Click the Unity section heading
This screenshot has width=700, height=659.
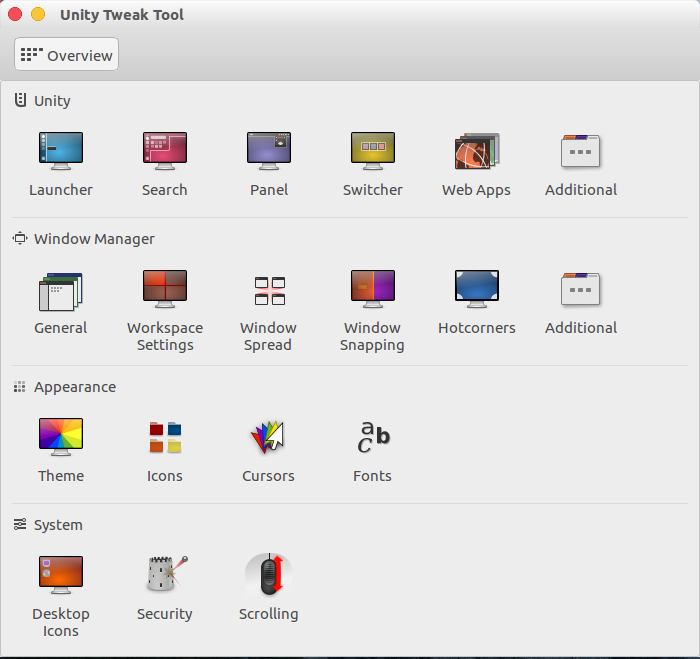(x=52, y=101)
